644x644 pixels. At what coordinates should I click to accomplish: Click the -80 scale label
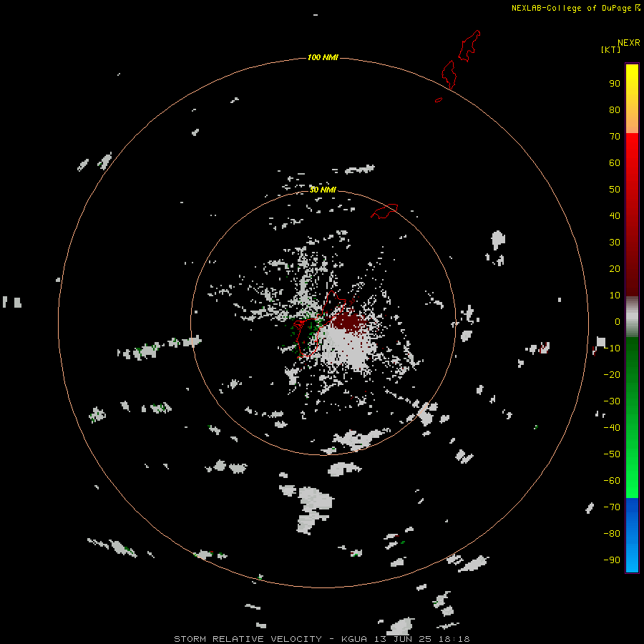tap(612, 534)
